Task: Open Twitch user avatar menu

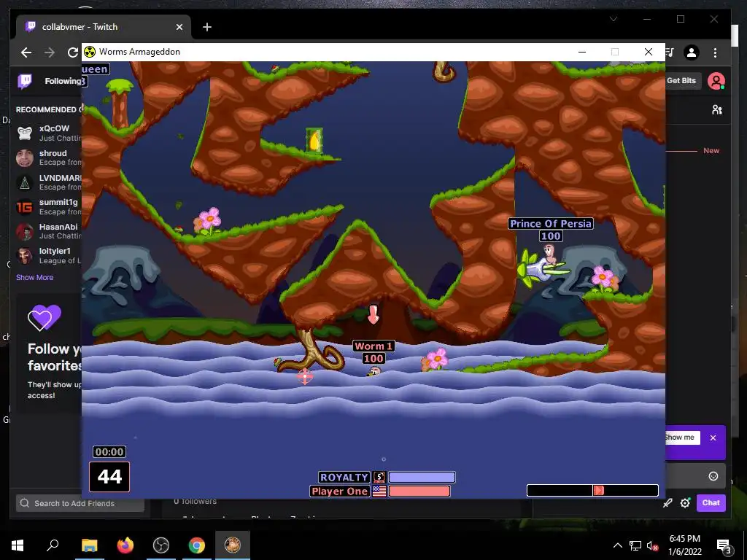Action: pos(716,81)
